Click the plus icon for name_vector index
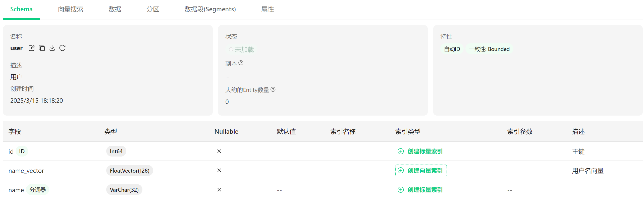The width and height of the screenshot is (644, 202). tap(401, 171)
